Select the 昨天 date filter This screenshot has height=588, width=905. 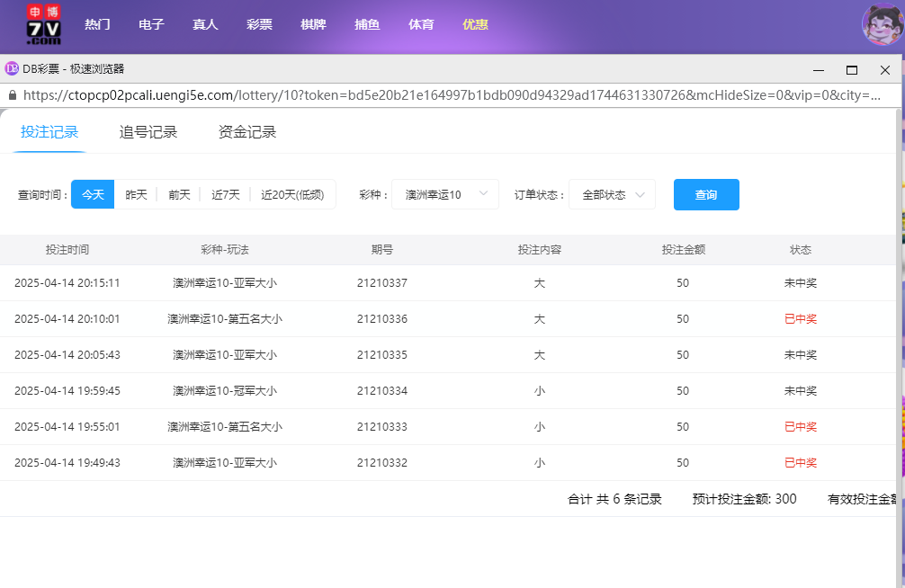pos(136,193)
